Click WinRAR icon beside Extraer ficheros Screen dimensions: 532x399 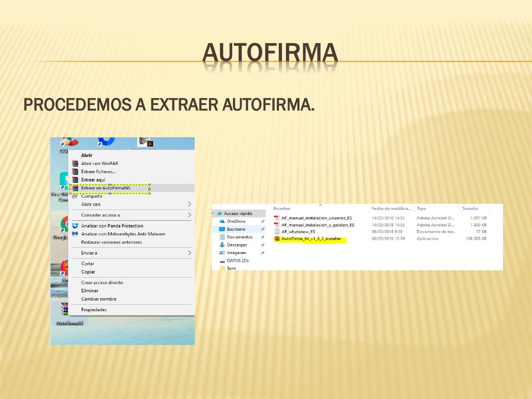tap(75, 171)
